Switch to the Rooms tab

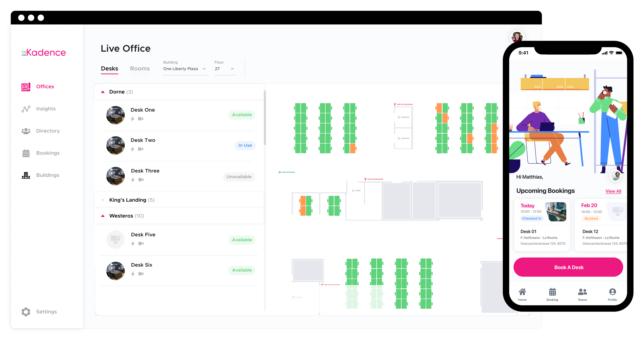click(x=140, y=69)
